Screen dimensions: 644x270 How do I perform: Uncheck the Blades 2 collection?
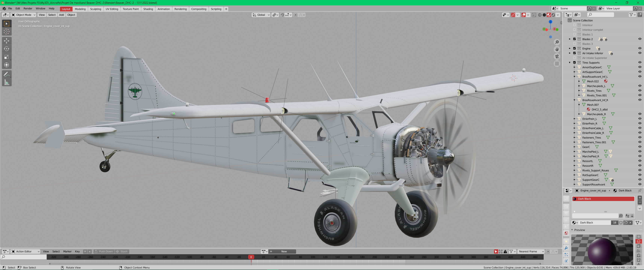coord(575,39)
